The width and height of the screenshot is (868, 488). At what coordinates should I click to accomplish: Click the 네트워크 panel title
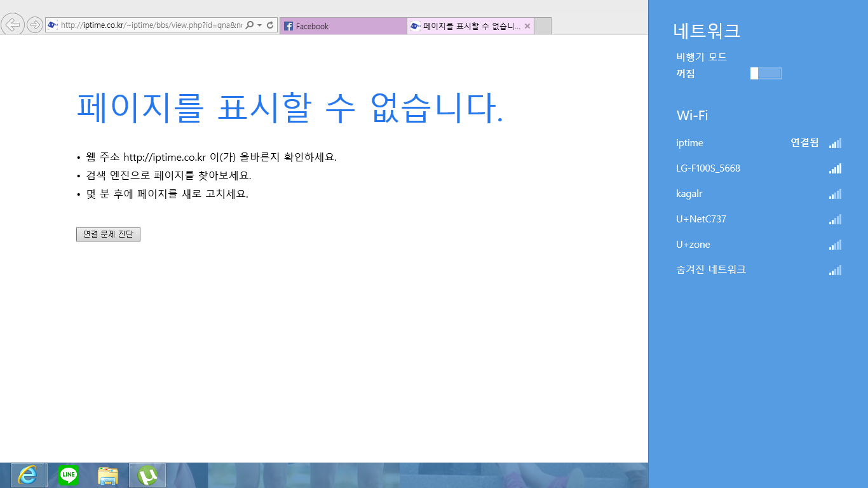click(707, 30)
